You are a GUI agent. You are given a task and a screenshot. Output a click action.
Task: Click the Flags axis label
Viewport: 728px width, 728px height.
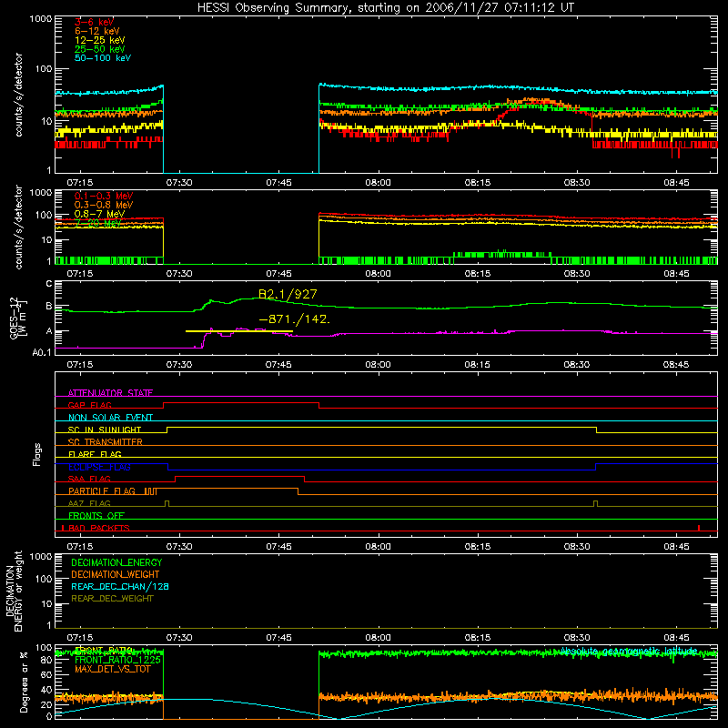36,454
